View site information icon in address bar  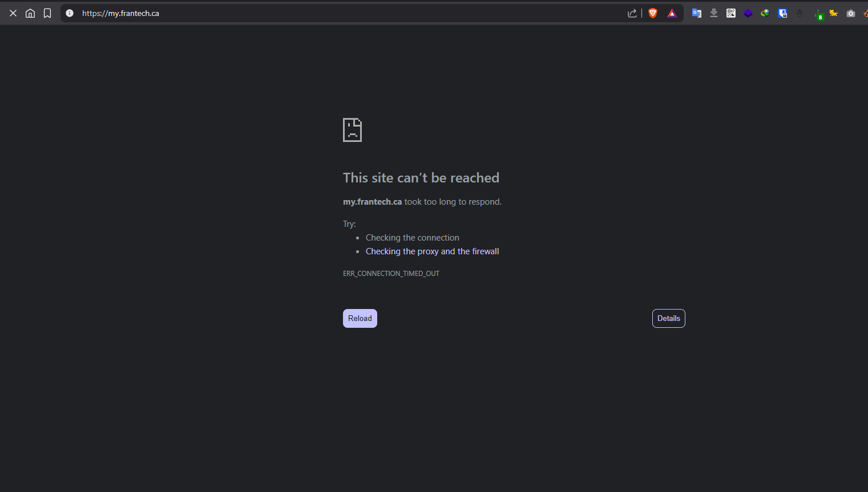point(70,13)
